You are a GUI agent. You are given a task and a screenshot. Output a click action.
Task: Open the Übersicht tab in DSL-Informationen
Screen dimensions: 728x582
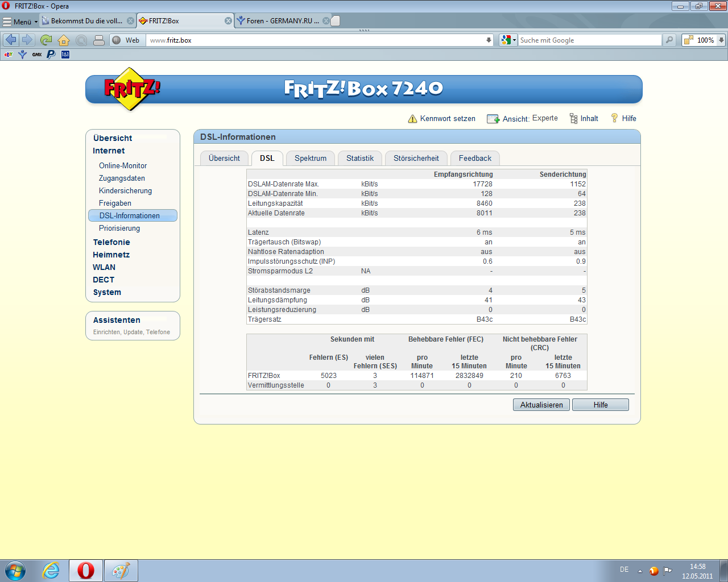pyautogui.click(x=224, y=158)
